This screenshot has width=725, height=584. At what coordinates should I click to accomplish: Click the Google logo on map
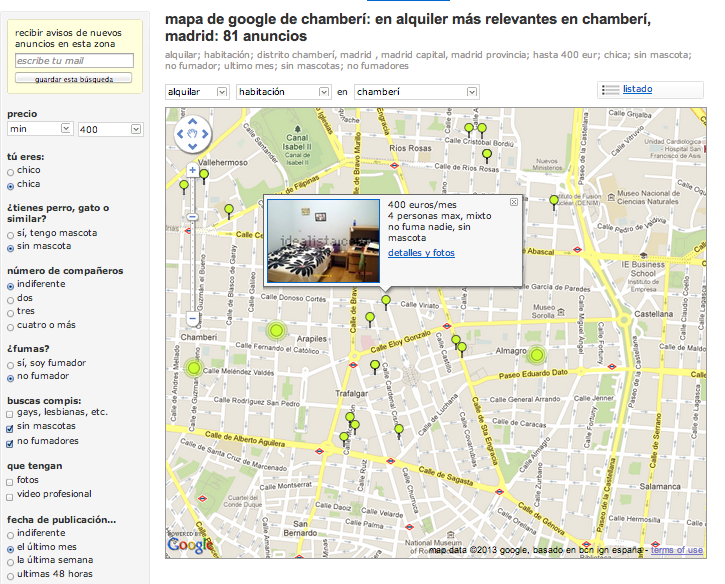coord(188,545)
